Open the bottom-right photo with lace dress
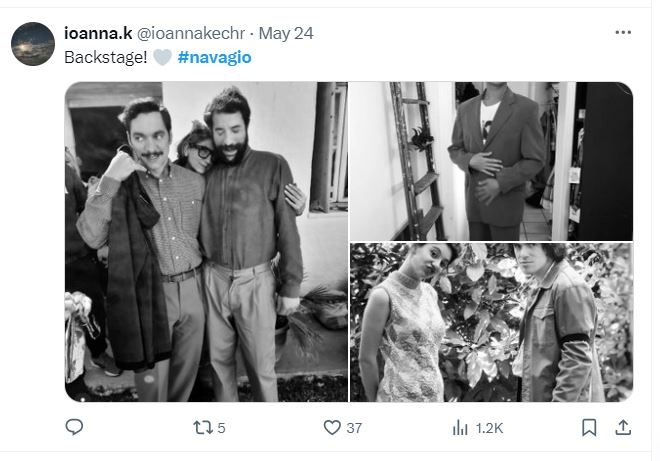Screen dimensions: 660x461 (491, 322)
